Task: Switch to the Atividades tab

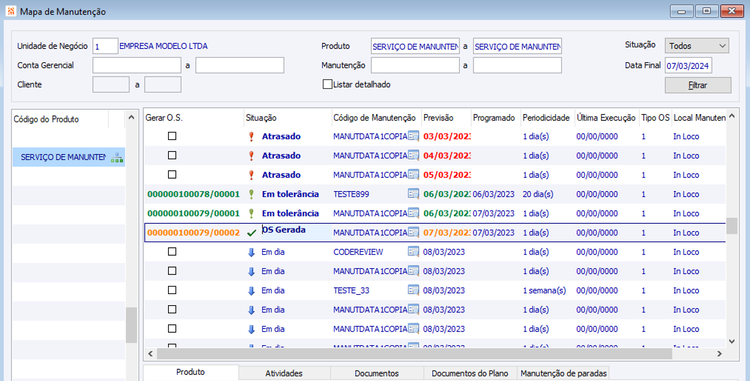Action: [x=284, y=373]
